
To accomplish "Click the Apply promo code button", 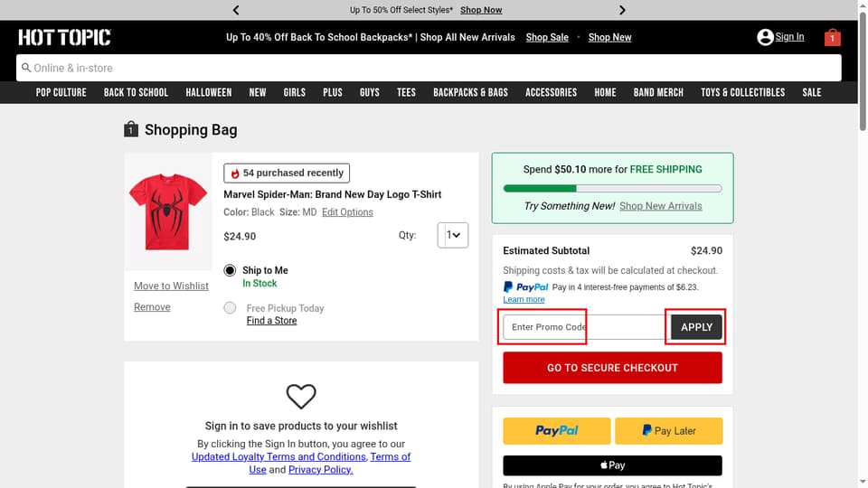I will (x=696, y=327).
